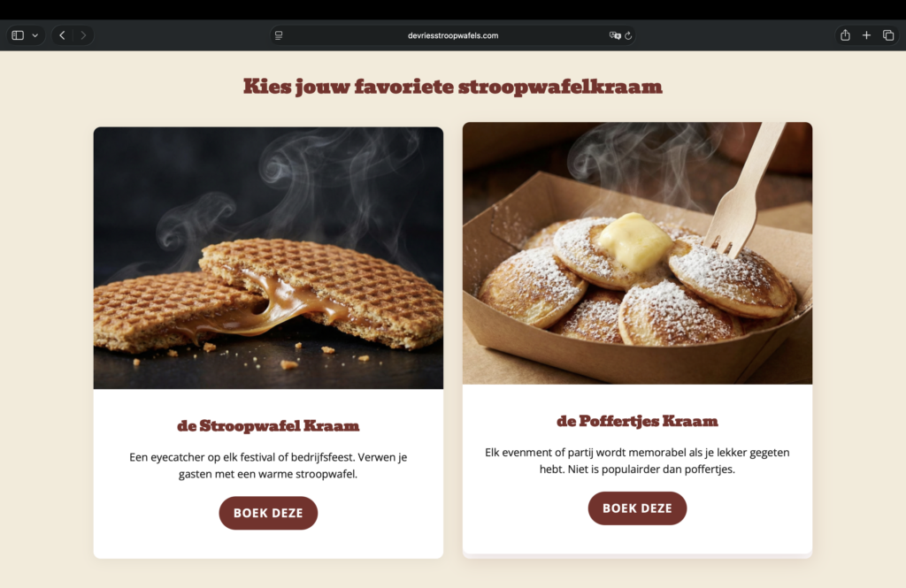The width and height of the screenshot is (906, 588).
Task: Toggle the Safari sidebar icon
Action: (18, 35)
